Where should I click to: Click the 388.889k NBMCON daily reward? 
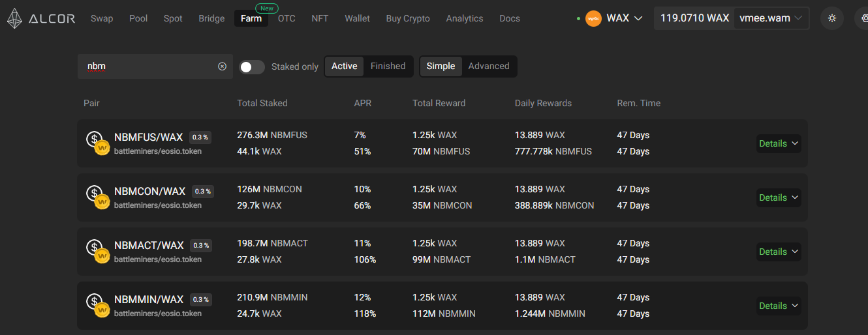pos(555,205)
